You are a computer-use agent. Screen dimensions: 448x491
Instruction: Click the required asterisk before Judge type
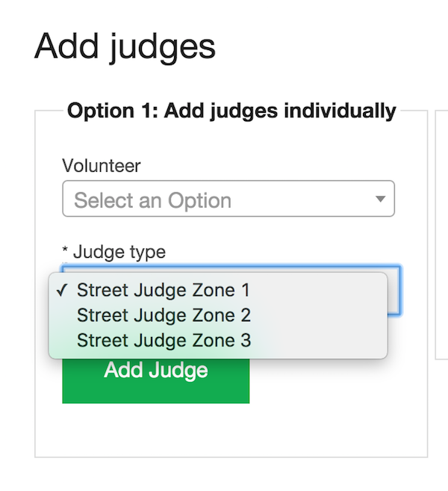pyautogui.click(x=66, y=253)
